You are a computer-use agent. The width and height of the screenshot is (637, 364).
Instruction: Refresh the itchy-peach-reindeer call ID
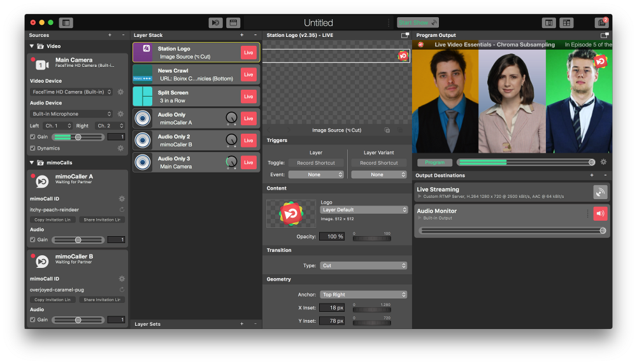122,210
